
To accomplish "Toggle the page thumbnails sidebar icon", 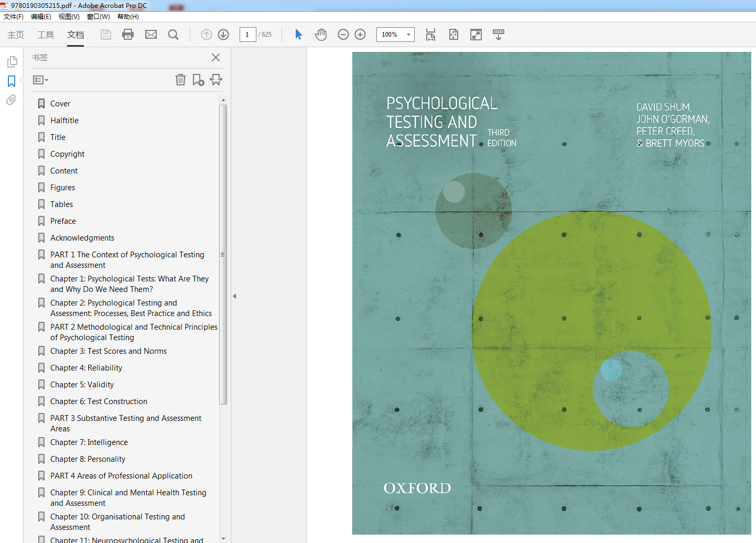I will [12, 62].
